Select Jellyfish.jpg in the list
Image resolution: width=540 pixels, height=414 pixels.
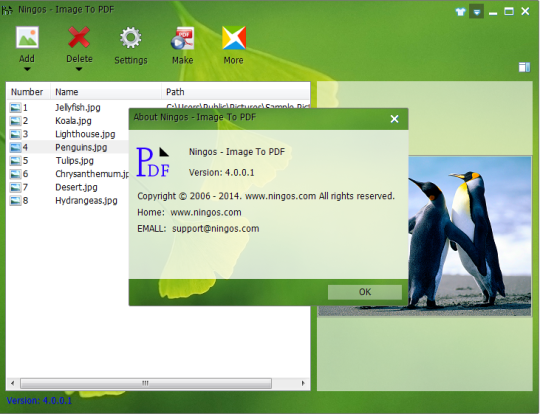[78, 107]
